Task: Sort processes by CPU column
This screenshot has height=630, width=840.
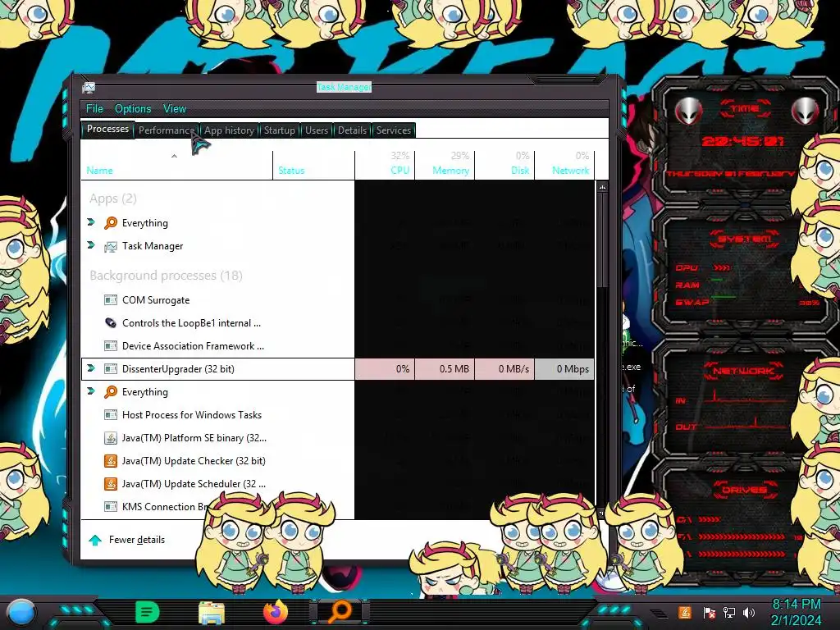Action: pos(385,166)
